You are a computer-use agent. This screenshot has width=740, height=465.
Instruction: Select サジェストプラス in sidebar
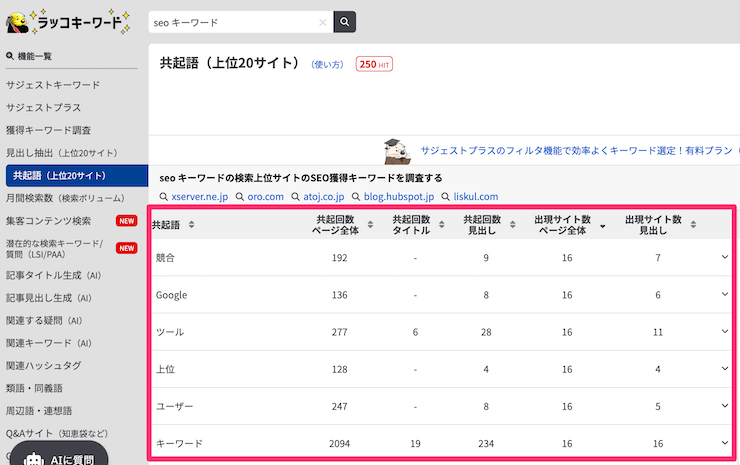click(x=43, y=108)
